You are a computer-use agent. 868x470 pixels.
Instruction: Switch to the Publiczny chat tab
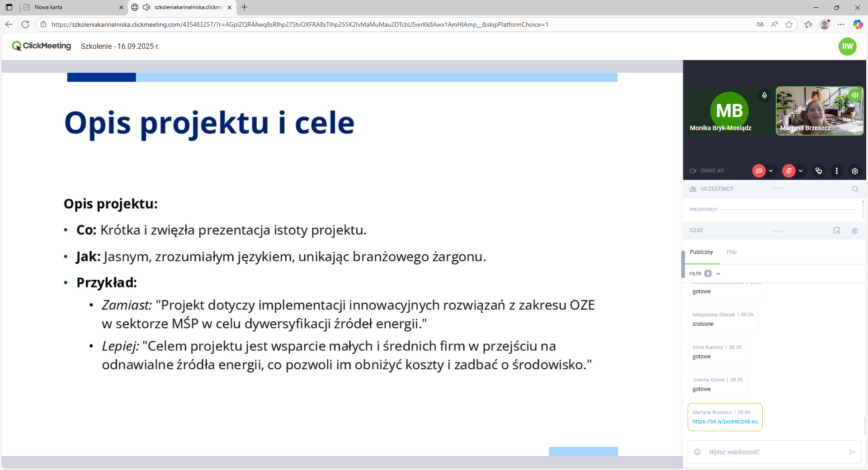(702, 252)
